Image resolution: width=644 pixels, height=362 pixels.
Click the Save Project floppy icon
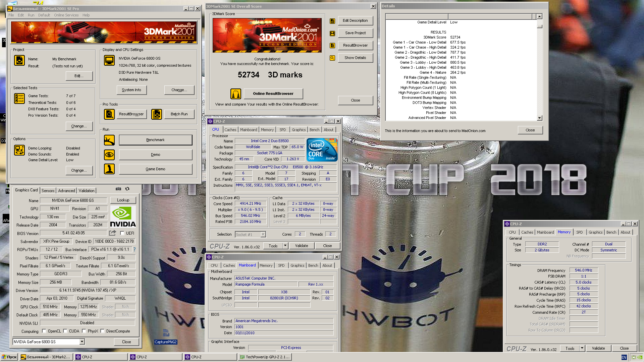[x=332, y=34]
